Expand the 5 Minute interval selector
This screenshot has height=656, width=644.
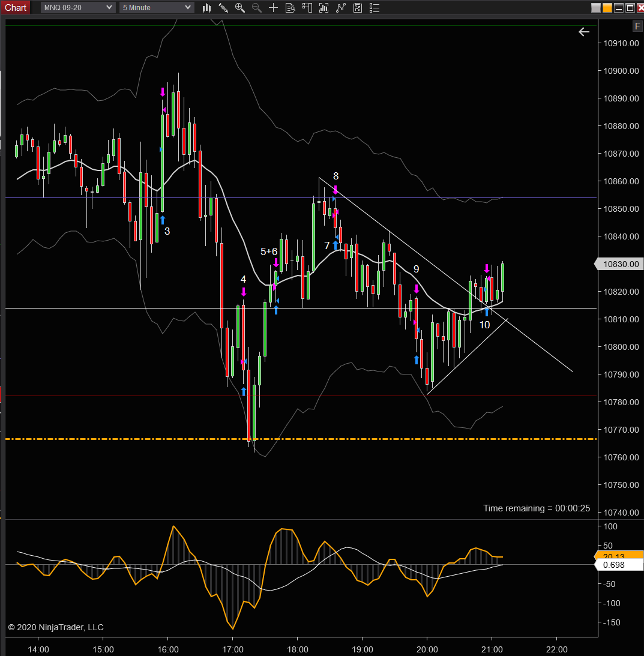[x=157, y=8]
